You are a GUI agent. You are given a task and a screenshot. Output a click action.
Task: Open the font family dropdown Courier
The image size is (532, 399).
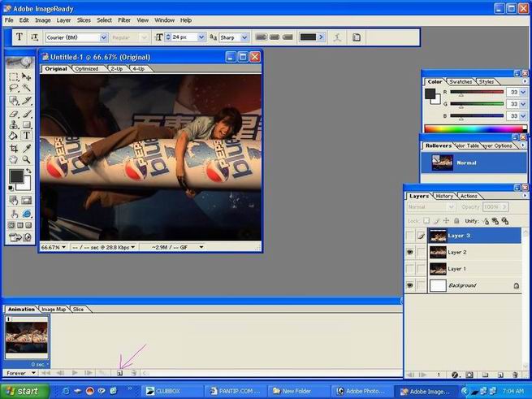(104, 37)
